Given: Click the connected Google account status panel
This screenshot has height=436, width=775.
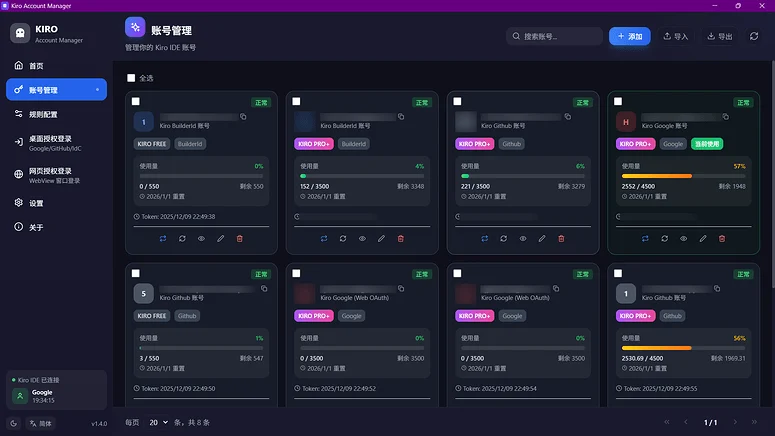Looking at the screenshot, I should point(56,390).
